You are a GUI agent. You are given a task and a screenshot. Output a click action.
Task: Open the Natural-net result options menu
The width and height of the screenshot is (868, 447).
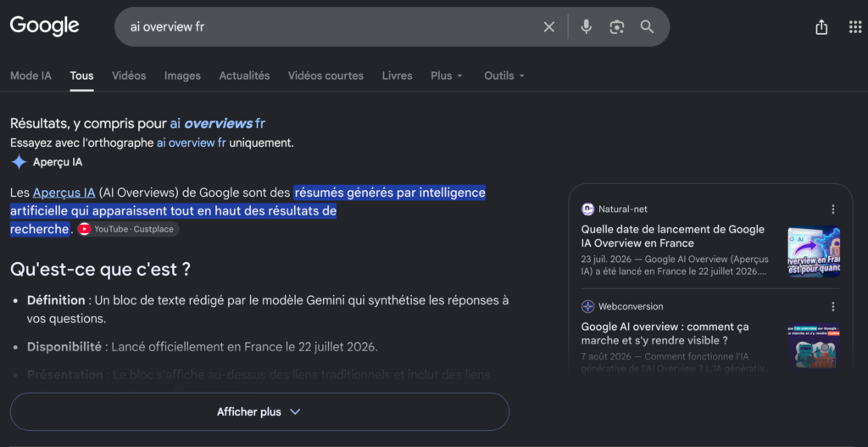[x=832, y=210]
